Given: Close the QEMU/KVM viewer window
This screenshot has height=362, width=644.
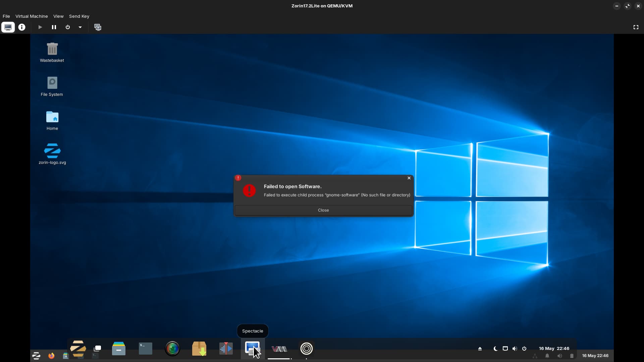Looking at the screenshot, I should coord(638,6).
